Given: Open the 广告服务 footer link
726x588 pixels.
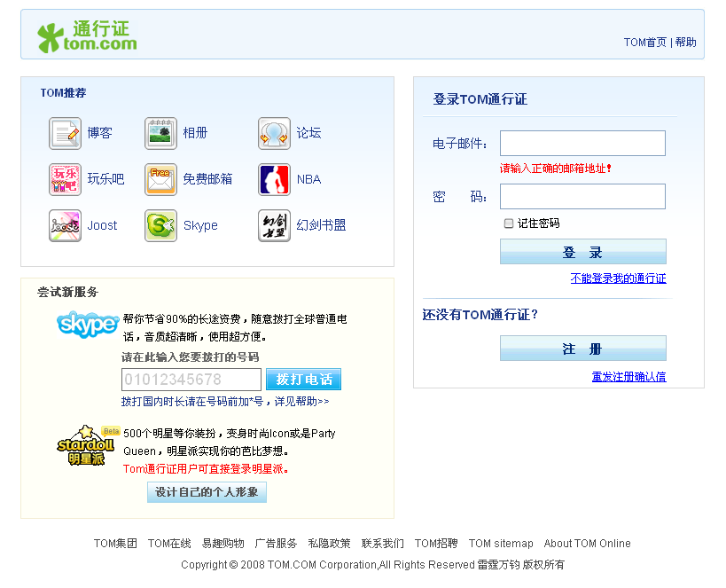Looking at the screenshot, I should coord(276,543).
